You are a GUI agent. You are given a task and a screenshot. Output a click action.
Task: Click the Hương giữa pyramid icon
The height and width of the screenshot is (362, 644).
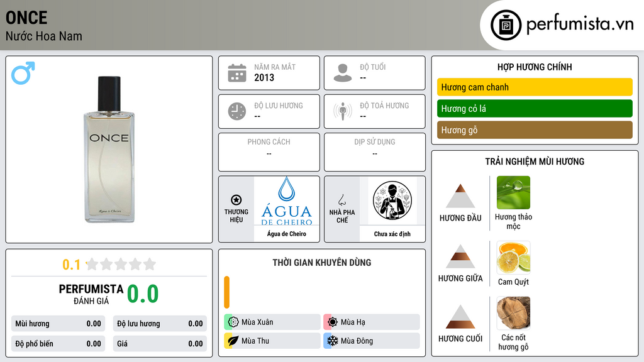point(460,256)
